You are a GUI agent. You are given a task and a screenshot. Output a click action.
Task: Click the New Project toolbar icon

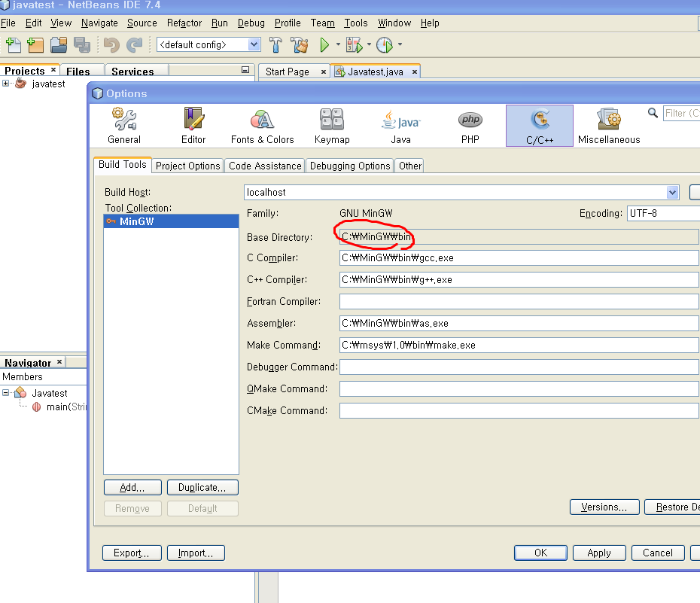tap(35, 45)
